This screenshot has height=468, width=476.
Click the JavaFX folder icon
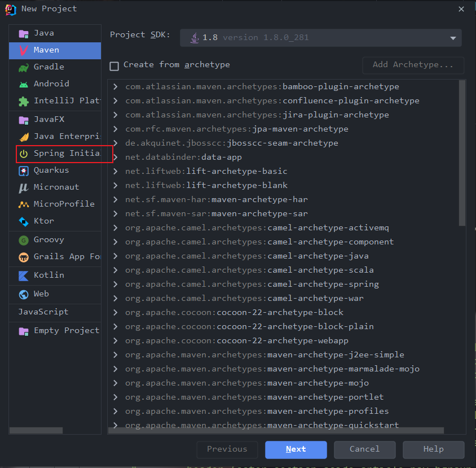click(x=23, y=120)
